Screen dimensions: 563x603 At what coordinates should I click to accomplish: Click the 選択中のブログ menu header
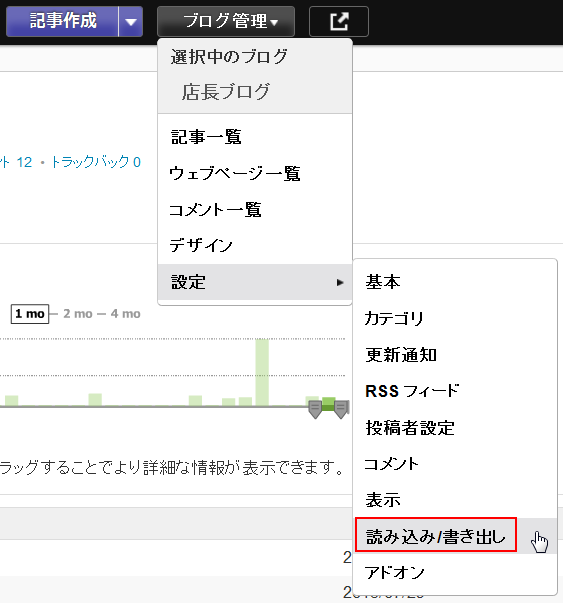click(229, 57)
